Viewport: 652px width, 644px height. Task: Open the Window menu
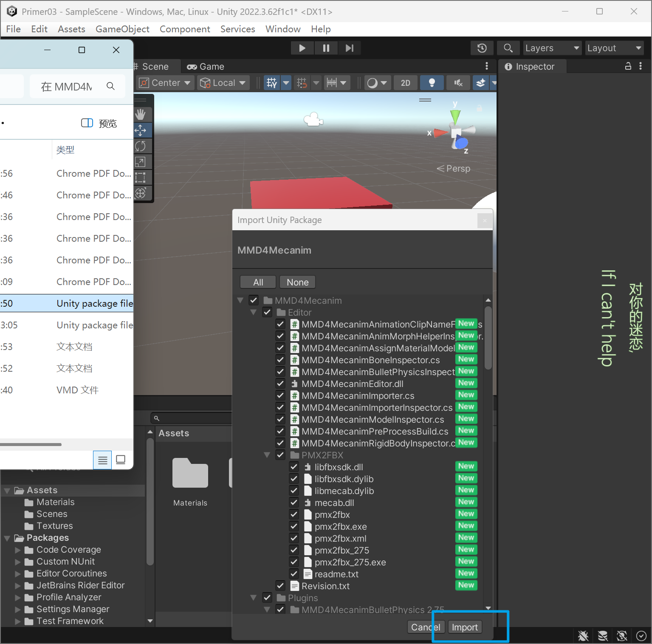tap(283, 29)
